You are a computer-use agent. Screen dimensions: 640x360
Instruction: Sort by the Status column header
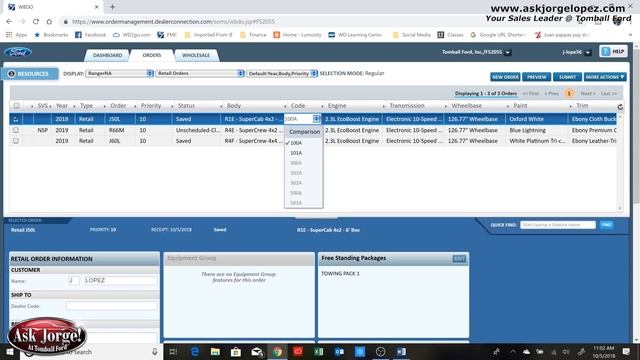tap(186, 106)
